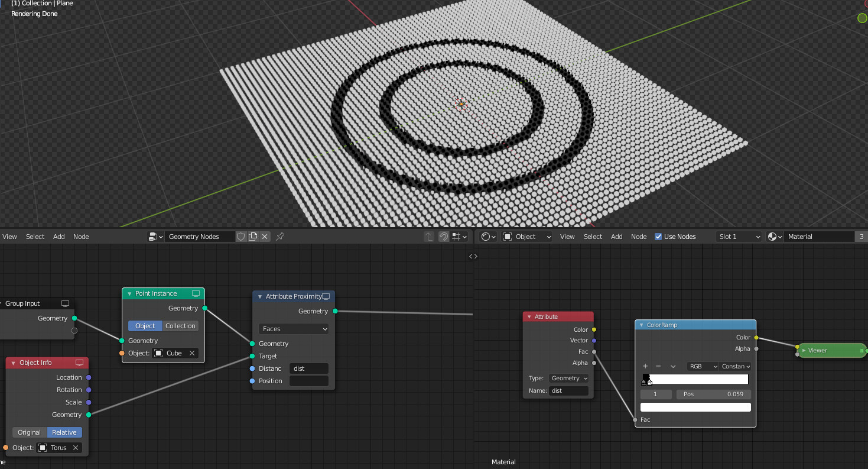The image size is (868, 469).
Task: Unlink the Cube from Point Instance node
Action: tap(191, 352)
